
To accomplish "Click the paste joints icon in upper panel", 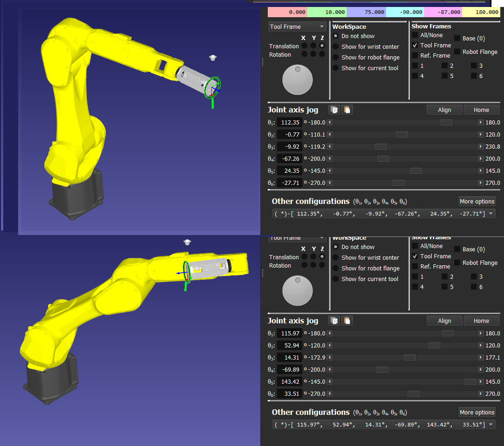I will point(347,110).
